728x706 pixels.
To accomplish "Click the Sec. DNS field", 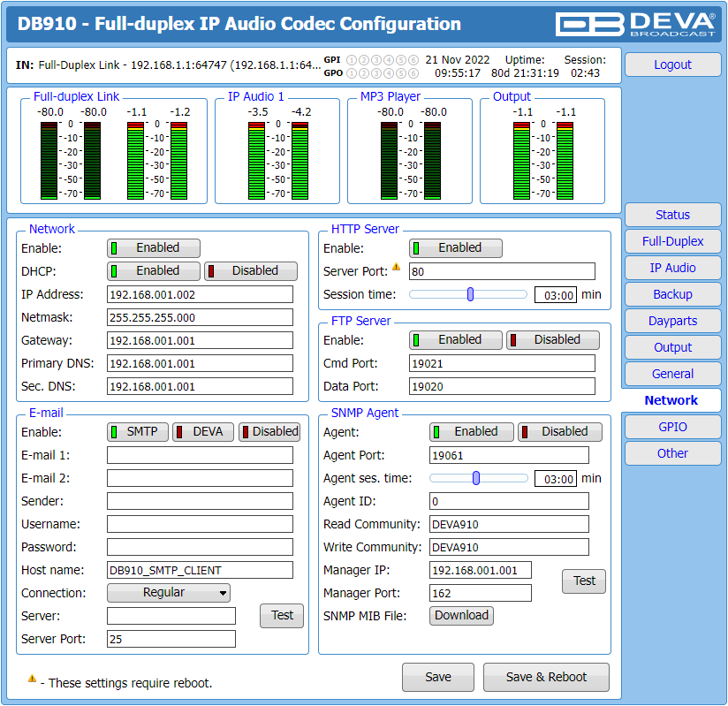I will point(200,386).
